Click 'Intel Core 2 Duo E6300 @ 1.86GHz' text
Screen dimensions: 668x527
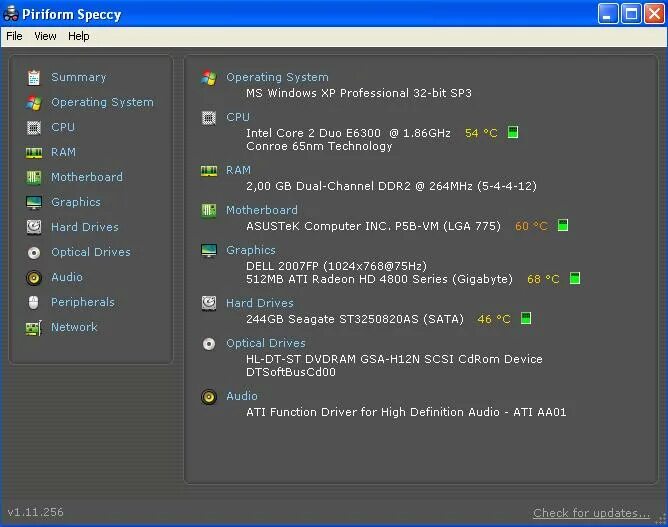[348, 133]
